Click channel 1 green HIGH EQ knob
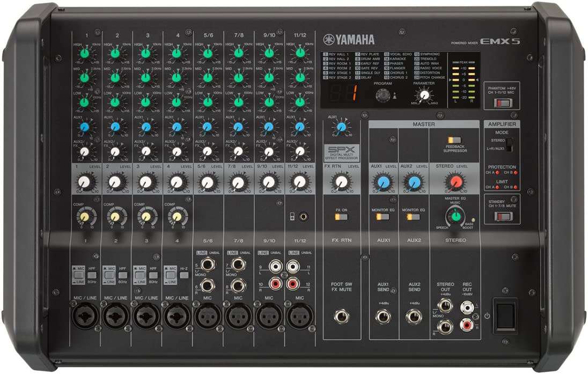Image resolution: width=588 pixels, height=374 pixels. [84, 53]
